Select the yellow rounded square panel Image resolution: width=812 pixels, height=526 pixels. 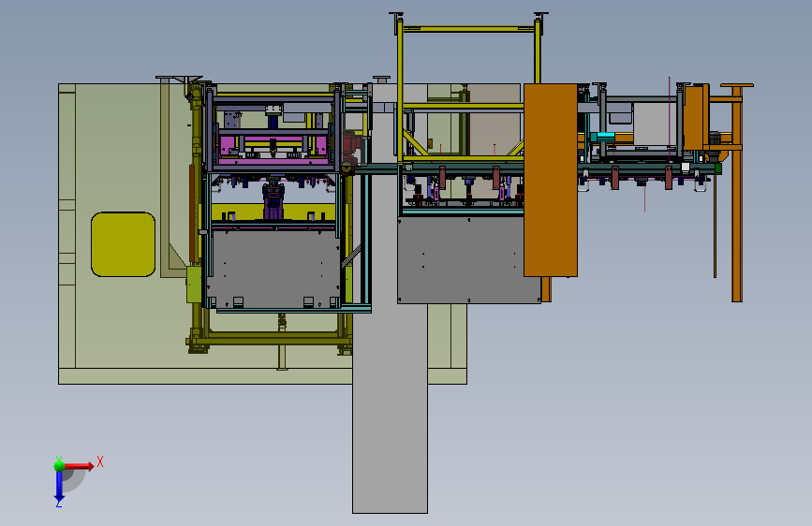(124, 244)
